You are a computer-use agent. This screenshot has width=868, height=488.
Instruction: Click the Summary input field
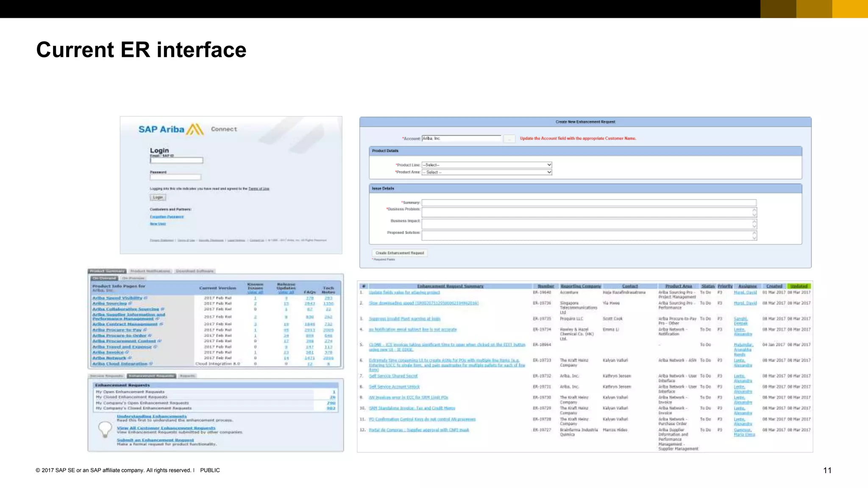point(589,202)
